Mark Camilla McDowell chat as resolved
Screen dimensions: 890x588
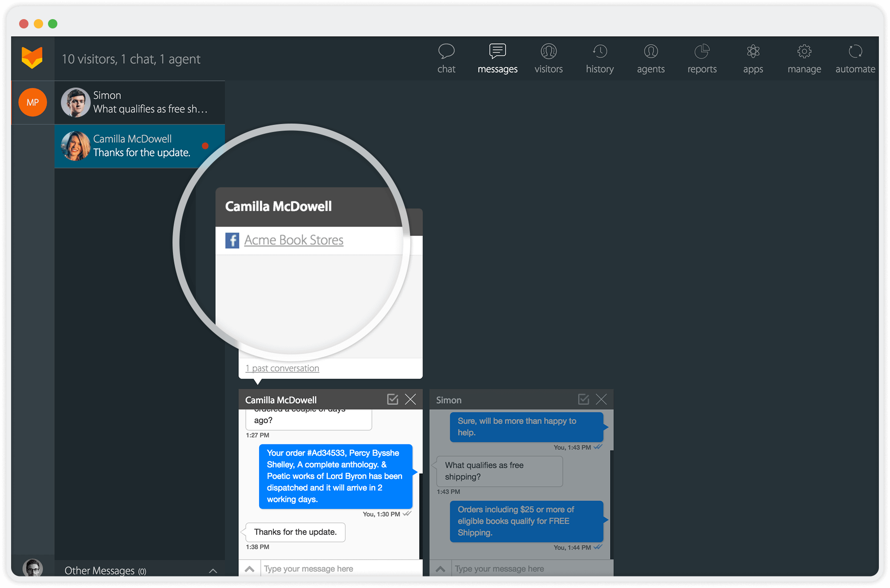point(393,399)
